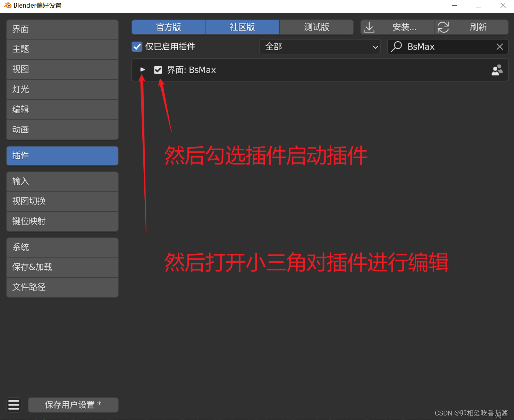The image size is (514, 420).
Task: Clear the BsMax search text with the X
Action: coord(500,47)
